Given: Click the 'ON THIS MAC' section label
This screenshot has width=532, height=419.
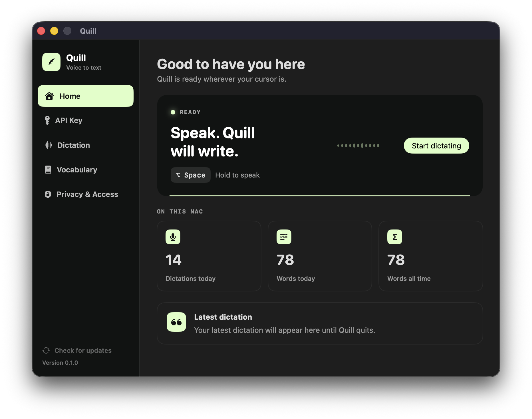Looking at the screenshot, I should tap(180, 211).
